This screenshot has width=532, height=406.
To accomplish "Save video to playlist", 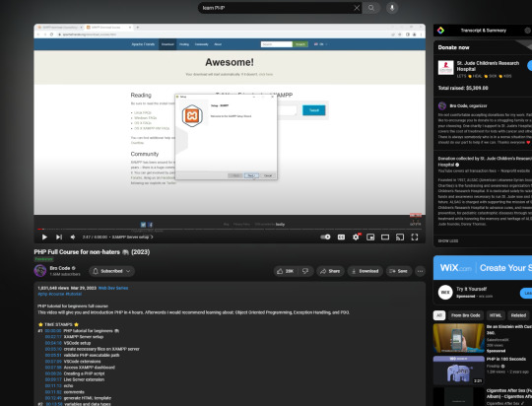I will point(399,271).
